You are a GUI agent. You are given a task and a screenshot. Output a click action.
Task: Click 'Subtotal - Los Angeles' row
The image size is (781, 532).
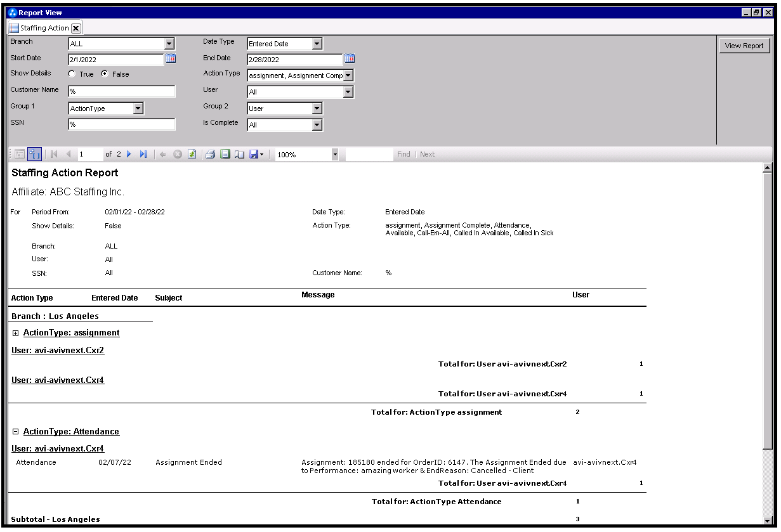pyautogui.click(x=55, y=519)
